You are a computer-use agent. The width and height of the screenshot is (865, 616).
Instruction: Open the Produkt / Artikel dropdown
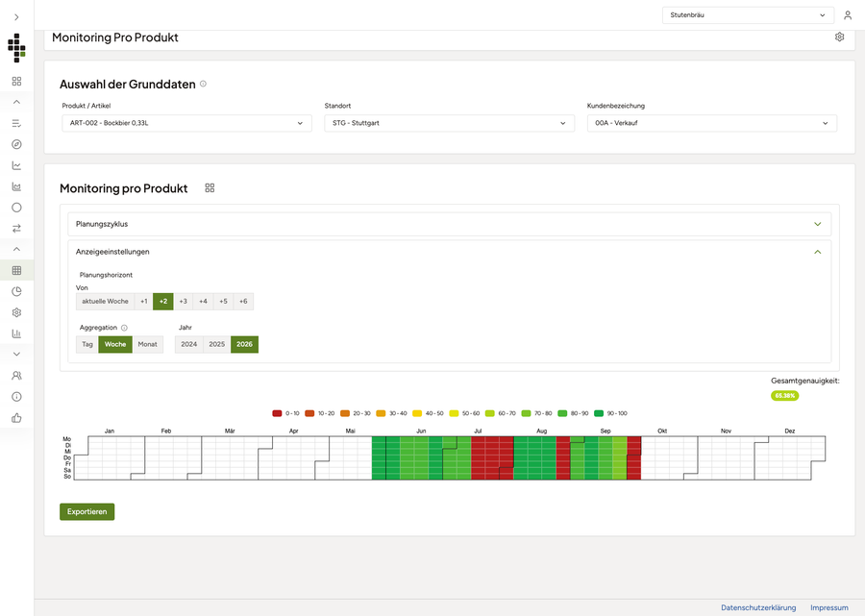(x=186, y=123)
